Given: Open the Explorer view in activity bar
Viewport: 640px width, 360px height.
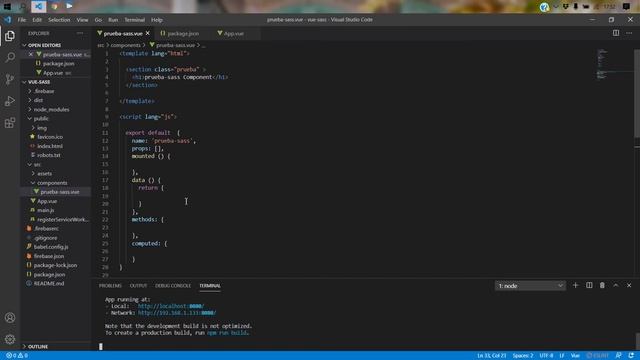Looking at the screenshot, I should pos(10,36).
